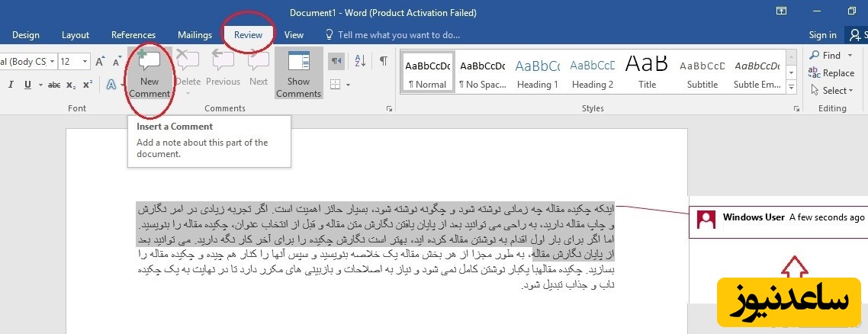Apply Subtle Emphasis style

[757, 72]
